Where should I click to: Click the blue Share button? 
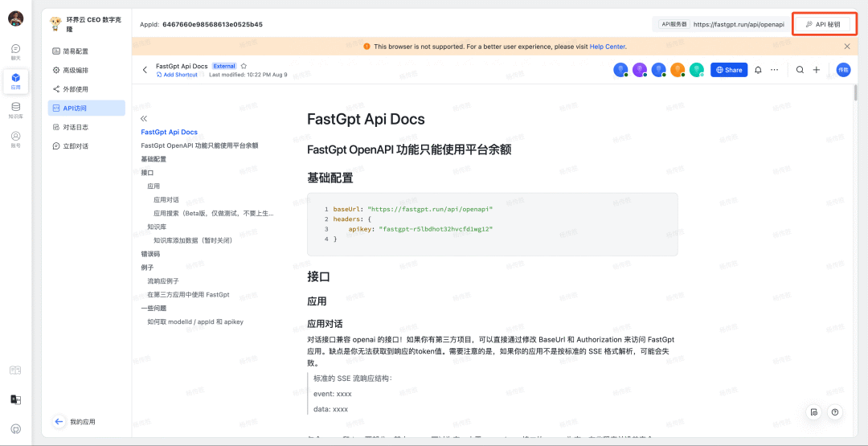pos(729,70)
